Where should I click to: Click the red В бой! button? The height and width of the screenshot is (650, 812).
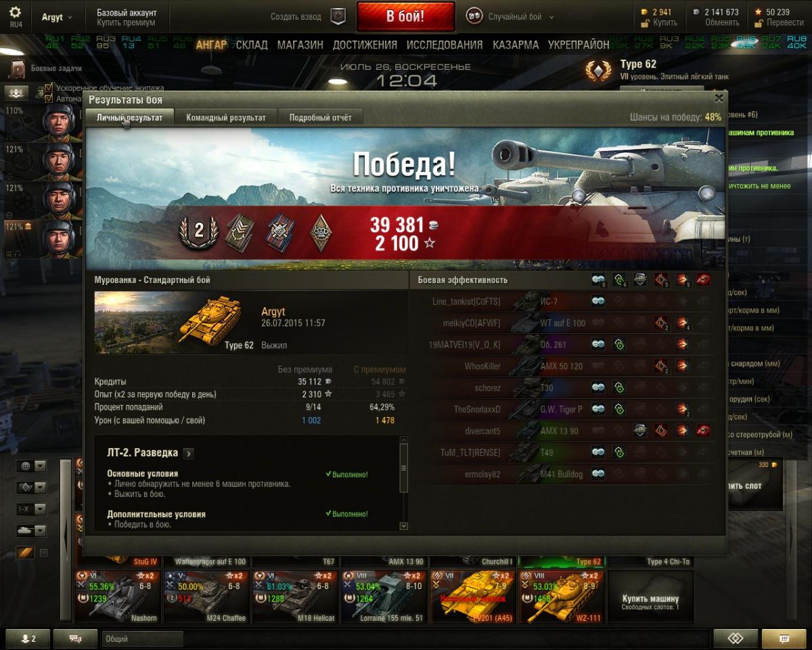tap(405, 16)
